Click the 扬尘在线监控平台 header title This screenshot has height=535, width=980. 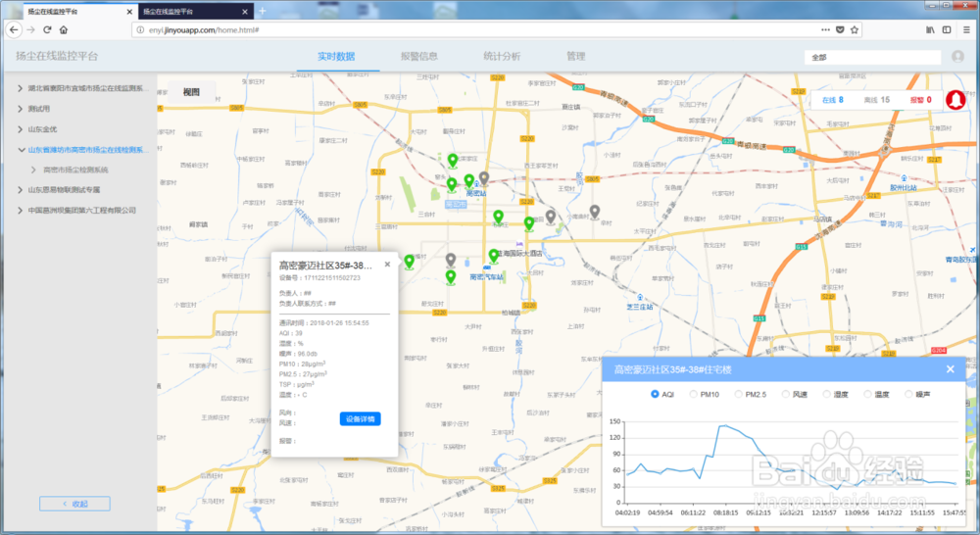[x=57, y=56]
